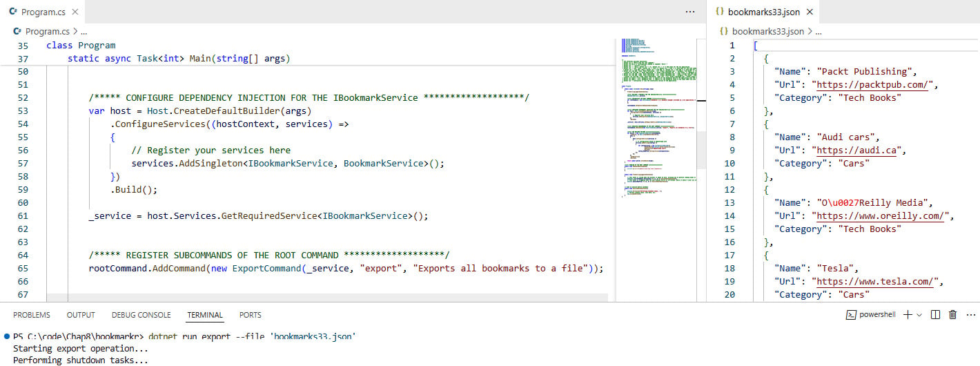Select the bookmarks33.json editor tab
The image size is (980, 366).
(x=764, y=12)
